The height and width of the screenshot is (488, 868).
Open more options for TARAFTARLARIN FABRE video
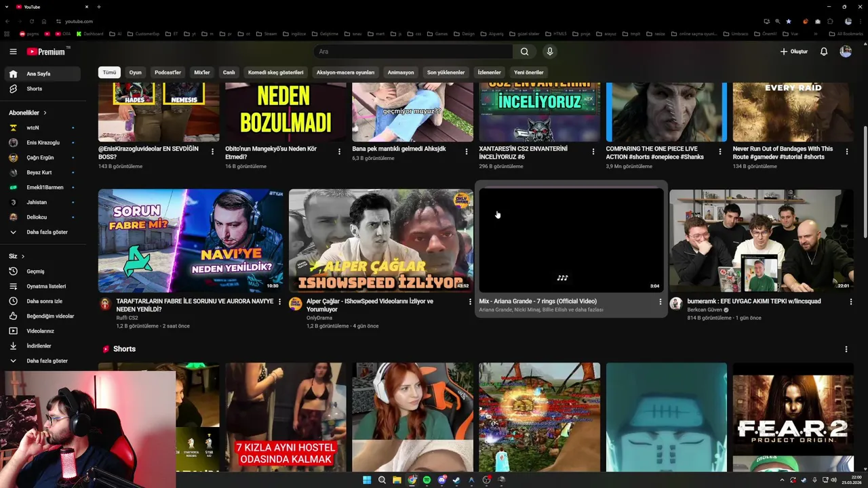tap(279, 302)
